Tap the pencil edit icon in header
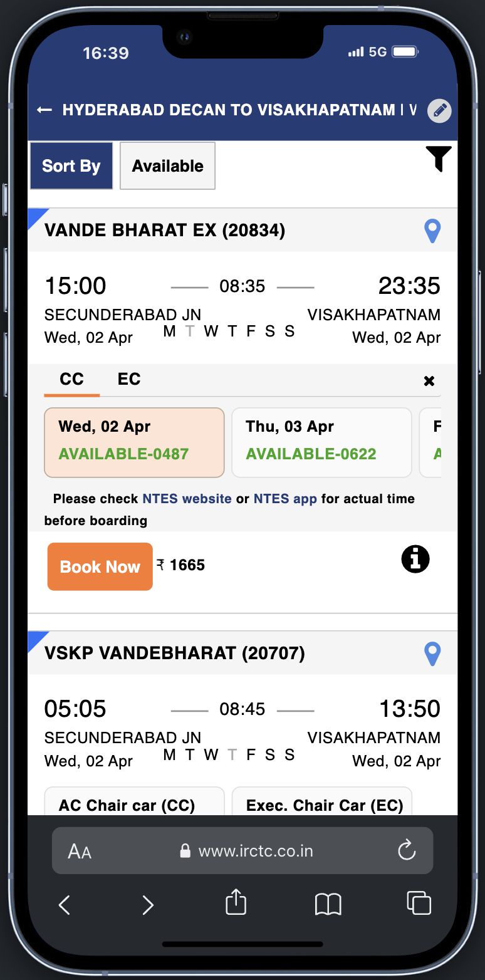Viewport: 485px width, 980px height. point(440,111)
